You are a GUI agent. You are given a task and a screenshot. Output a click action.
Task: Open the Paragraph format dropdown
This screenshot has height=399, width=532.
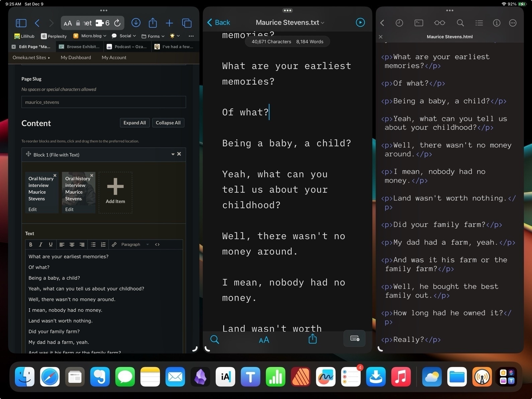click(x=135, y=245)
